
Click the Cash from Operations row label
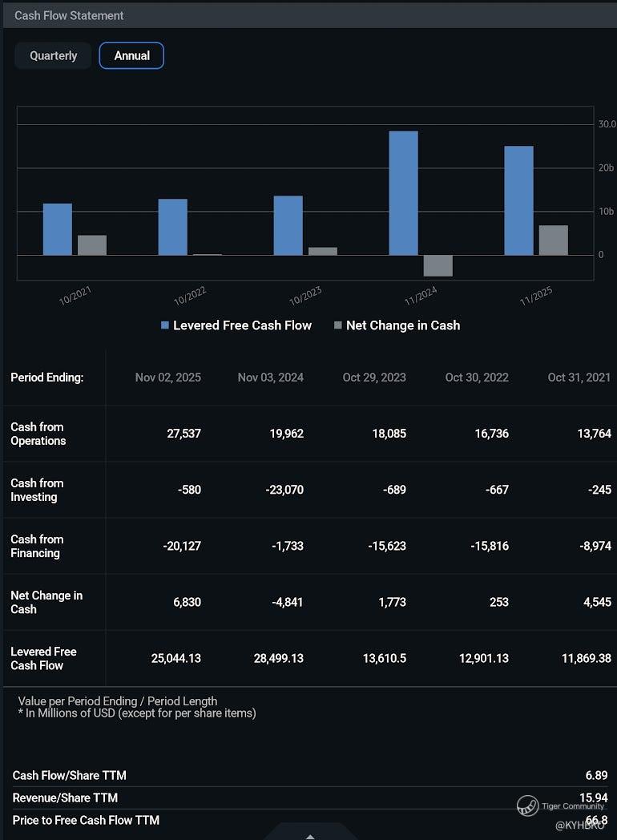[38, 434]
